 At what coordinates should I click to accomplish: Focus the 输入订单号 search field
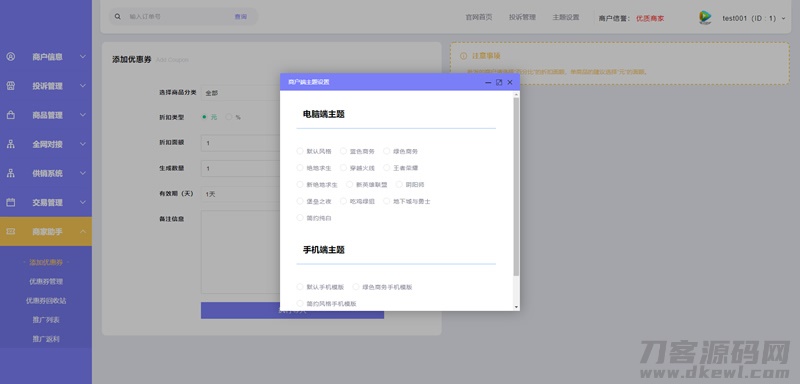[179, 17]
